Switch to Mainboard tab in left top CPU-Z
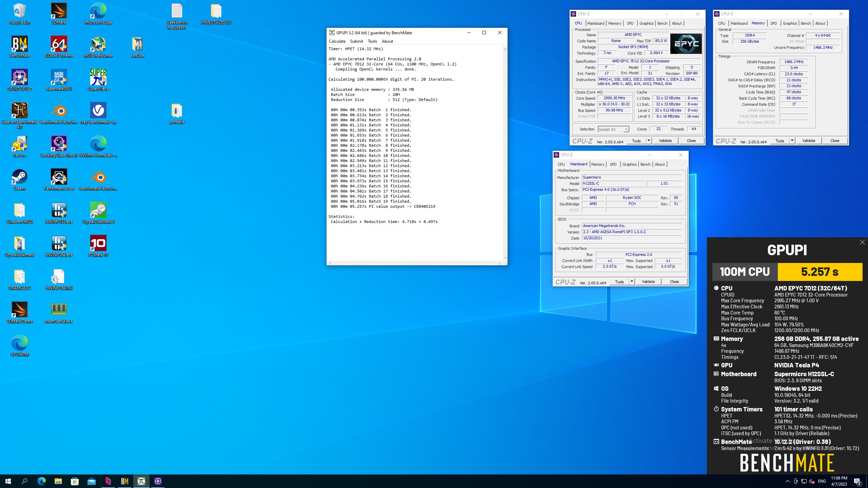This screenshot has height=488, width=868. click(596, 23)
